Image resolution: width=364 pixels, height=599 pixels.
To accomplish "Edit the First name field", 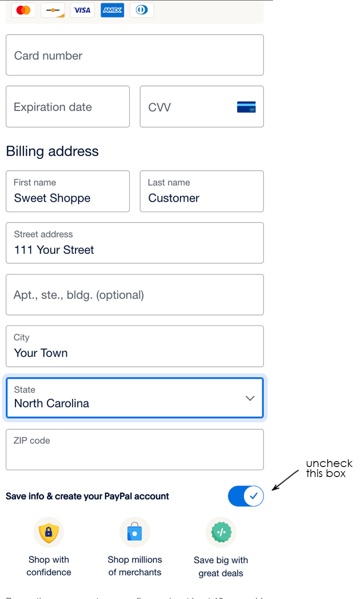I will coord(68,191).
